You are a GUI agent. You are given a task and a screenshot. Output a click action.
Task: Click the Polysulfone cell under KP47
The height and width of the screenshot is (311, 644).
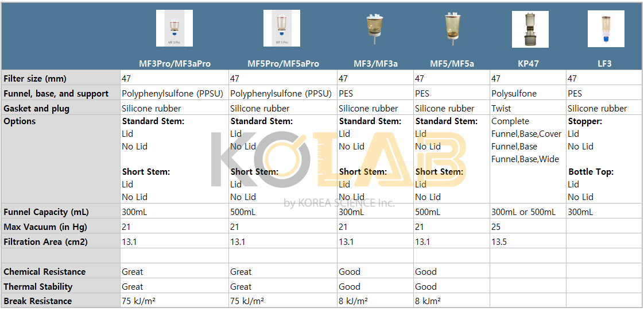point(514,94)
